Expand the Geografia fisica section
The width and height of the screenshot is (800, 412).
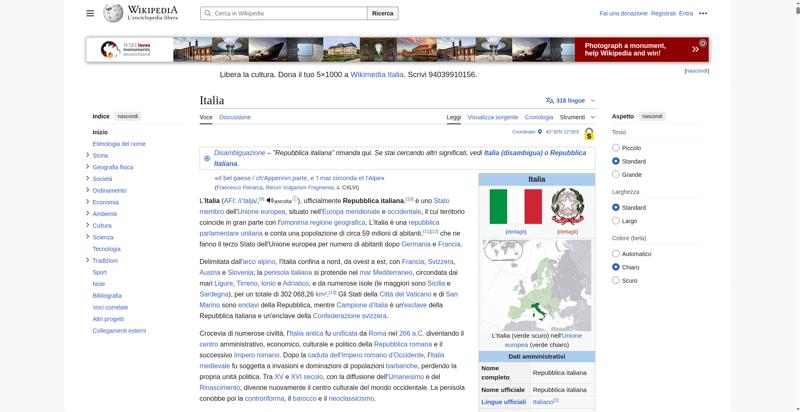coord(88,167)
